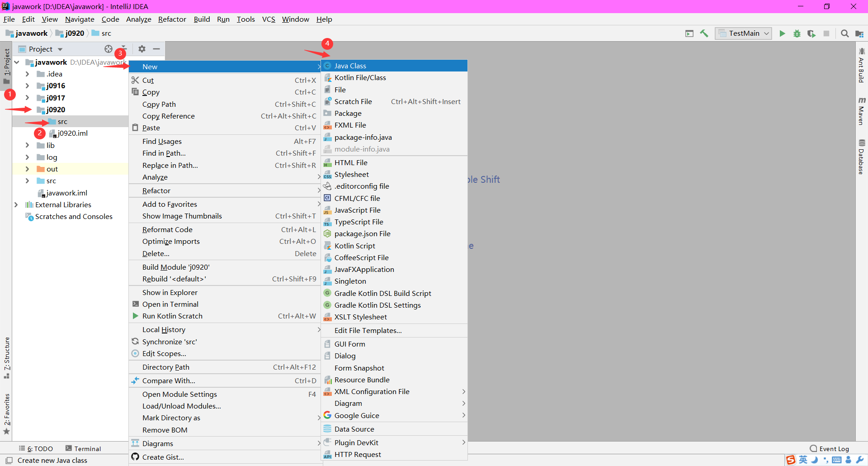
Task: Open the Maven side panel
Action: tap(862, 111)
